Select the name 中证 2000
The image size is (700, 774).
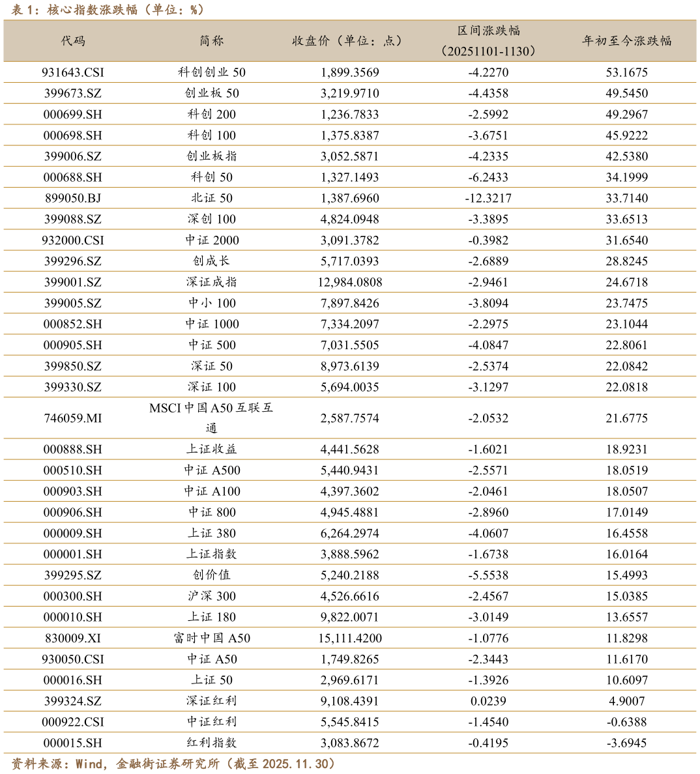pyautogui.click(x=212, y=240)
